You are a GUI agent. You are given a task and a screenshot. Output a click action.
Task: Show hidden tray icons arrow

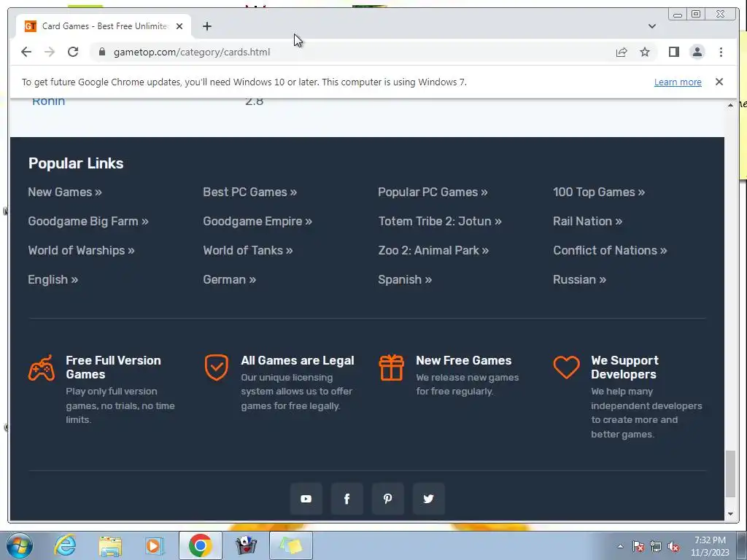[620, 547]
